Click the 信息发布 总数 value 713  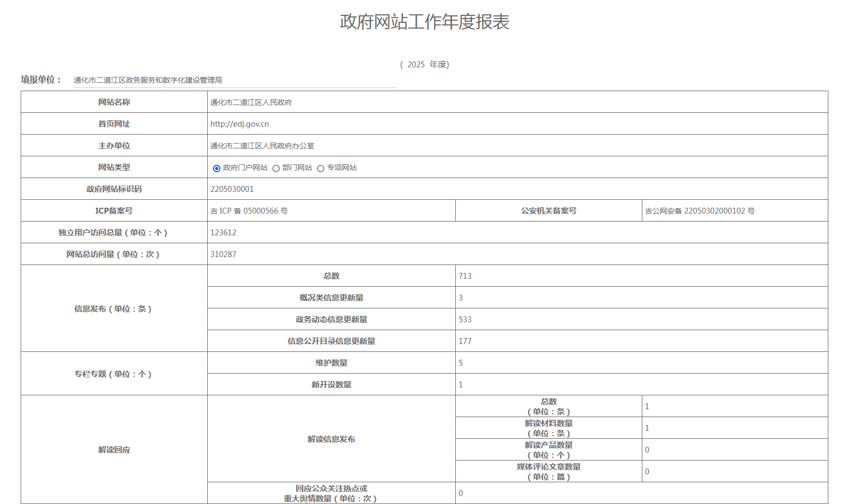click(x=465, y=276)
